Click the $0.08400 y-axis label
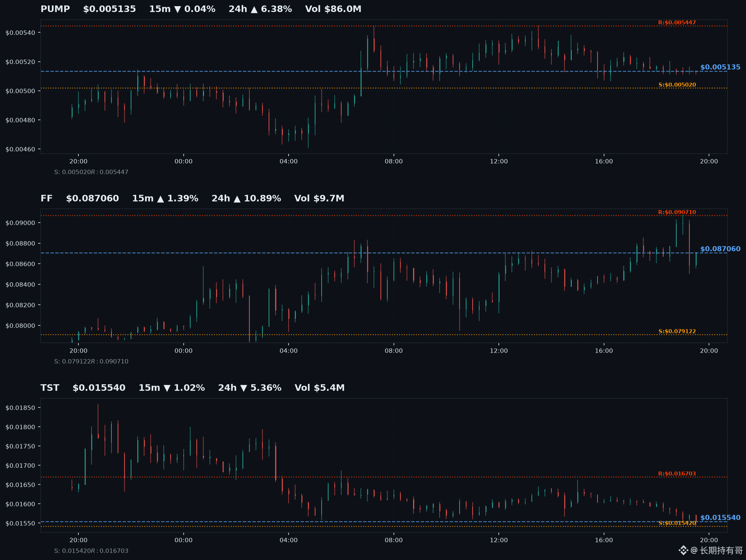Viewport: 746px width, 560px height. 21,284
